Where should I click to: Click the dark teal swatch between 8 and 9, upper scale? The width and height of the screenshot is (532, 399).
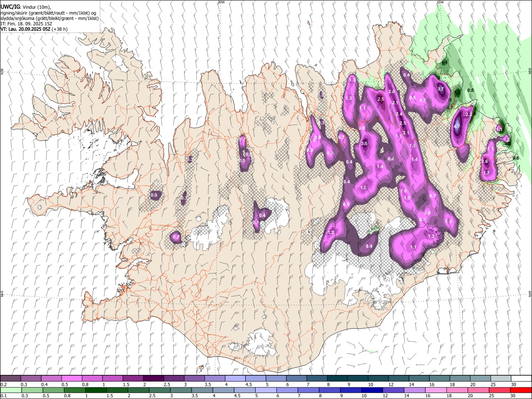click(337, 379)
